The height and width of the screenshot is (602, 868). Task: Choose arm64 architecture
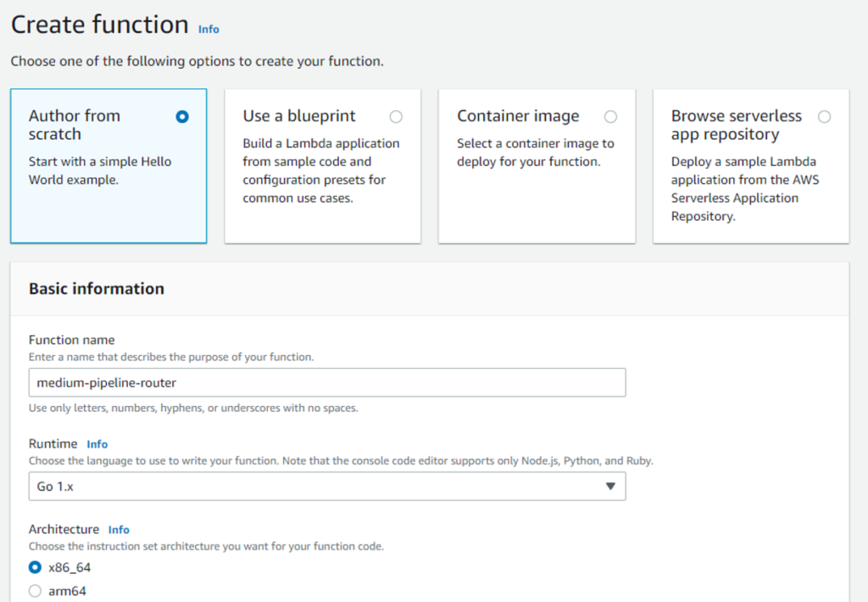click(x=35, y=591)
